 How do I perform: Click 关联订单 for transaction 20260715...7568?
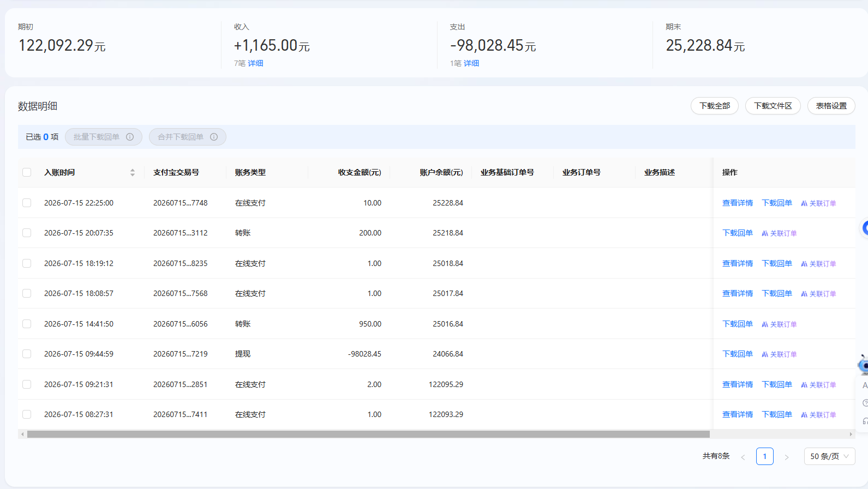pyautogui.click(x=818, y=294)
